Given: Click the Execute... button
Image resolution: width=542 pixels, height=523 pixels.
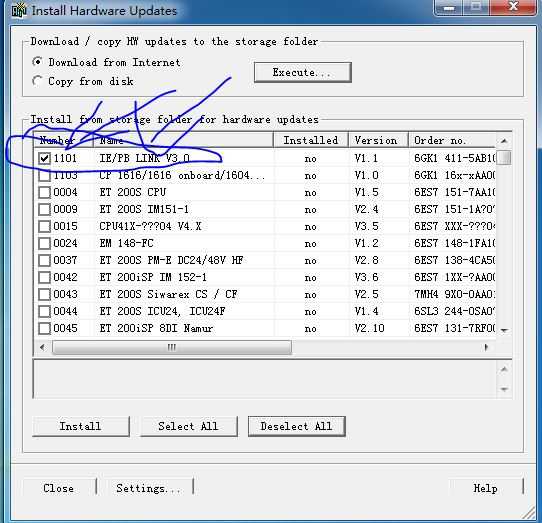Looking at the screenshot, I should tap(302, 72).
